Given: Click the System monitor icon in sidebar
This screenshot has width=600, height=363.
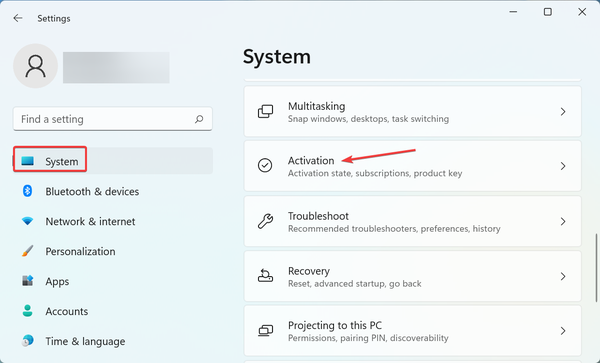Looking at the screenshot, I should click(x=28, y=161).
